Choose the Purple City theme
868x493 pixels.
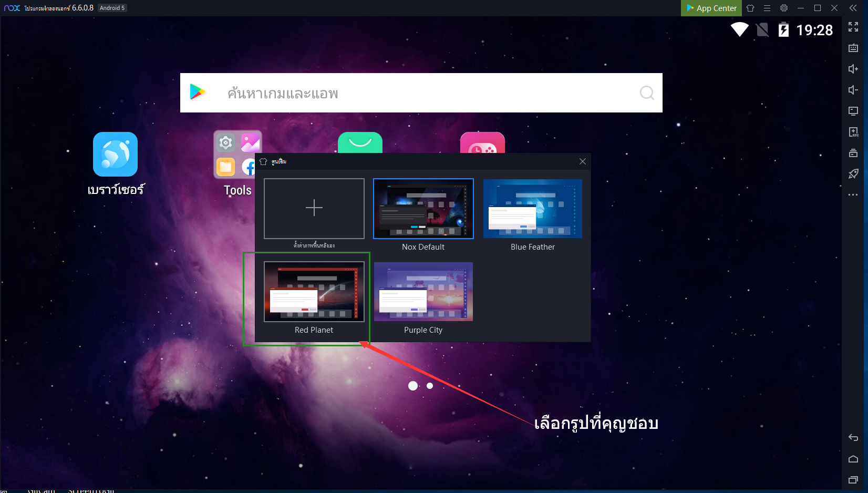[x=423, y=292]
